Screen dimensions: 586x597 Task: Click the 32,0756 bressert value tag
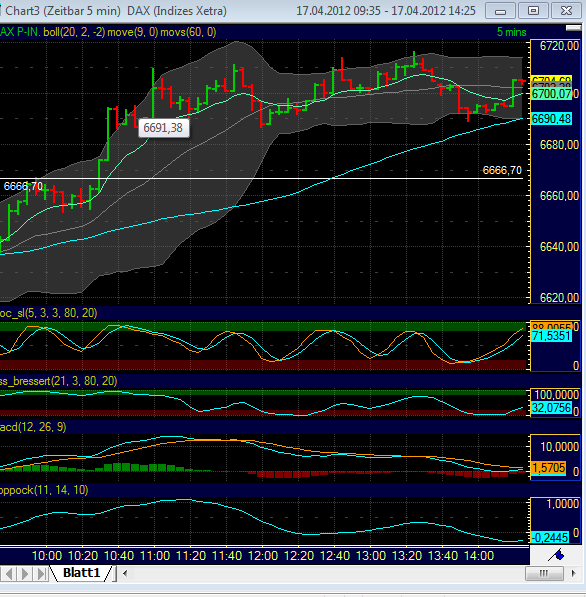click(551, 408)
